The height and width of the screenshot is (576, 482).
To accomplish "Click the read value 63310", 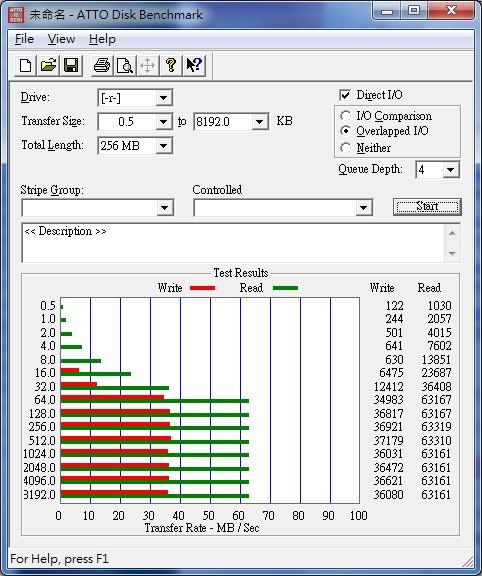I will click(x=436, y=440).
